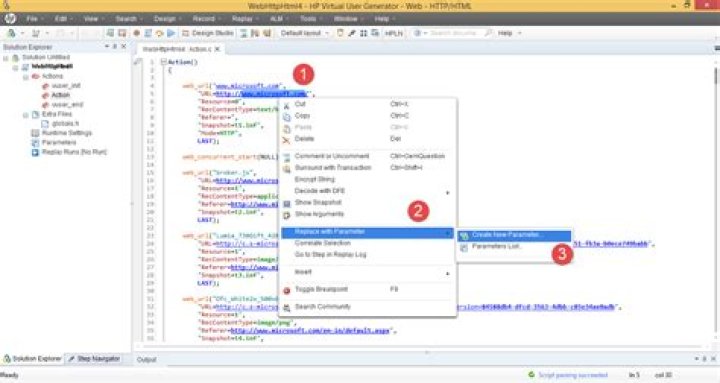This screenshot has width=720, height=383.
Task: Open the toolbar Help dropdown
Action: (510, 33)
